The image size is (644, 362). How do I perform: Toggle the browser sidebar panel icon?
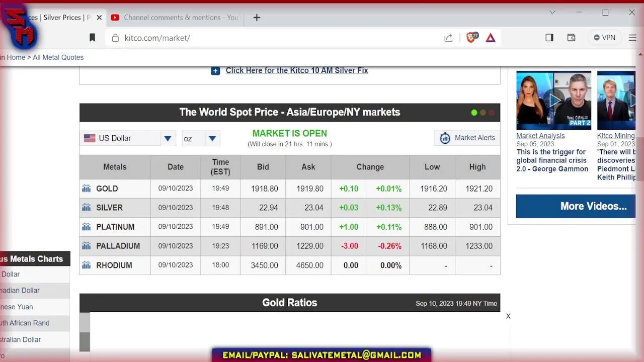pyautogui.click(x=549, y=38)
